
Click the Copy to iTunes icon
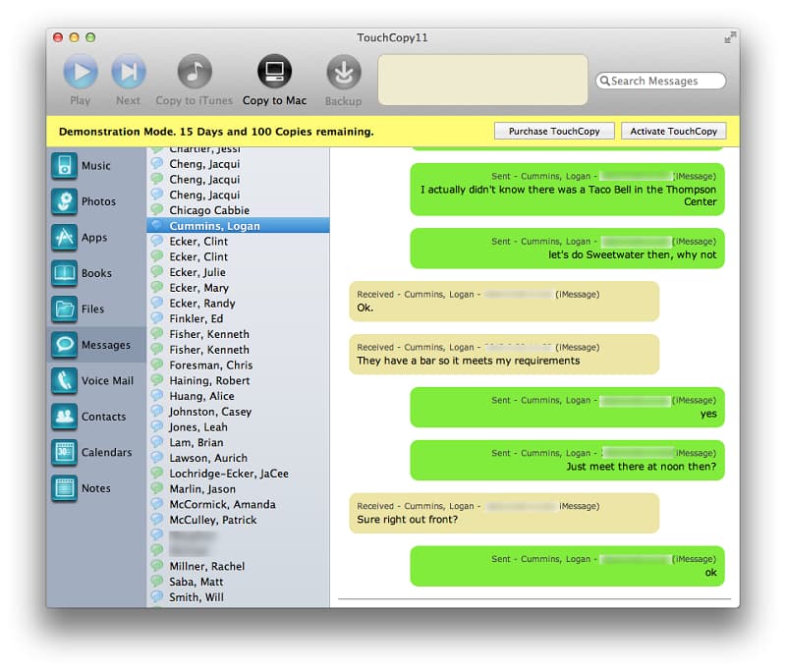point(195,72)
